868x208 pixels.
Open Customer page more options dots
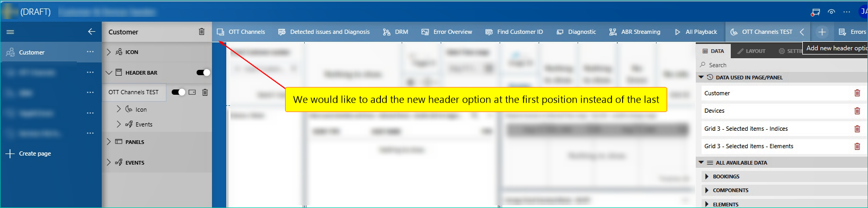coord(90,52)
